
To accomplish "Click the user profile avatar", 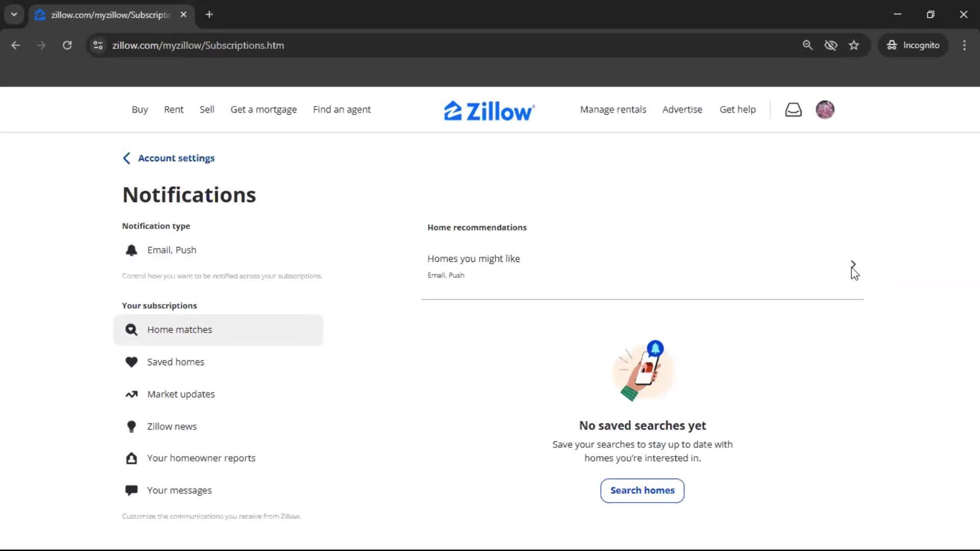I will (x=825, y=110).
